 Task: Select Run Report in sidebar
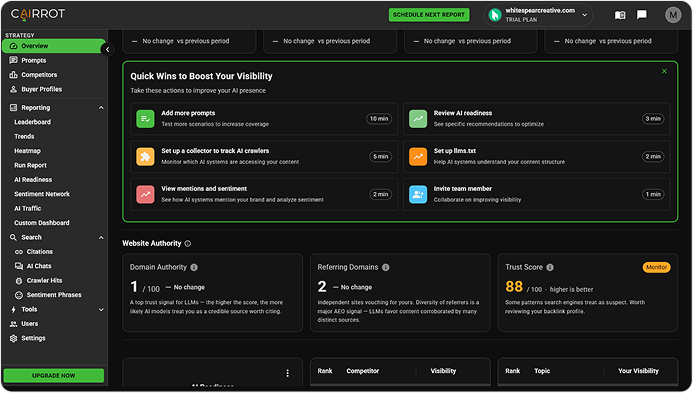(x=30, y=165)
